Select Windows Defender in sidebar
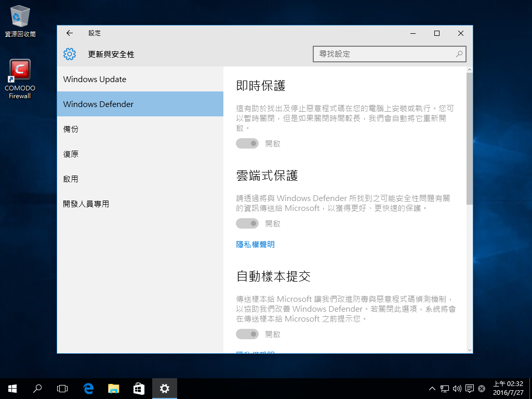The image size is (532, 399). pyautogui.click(x=140, y=104)
